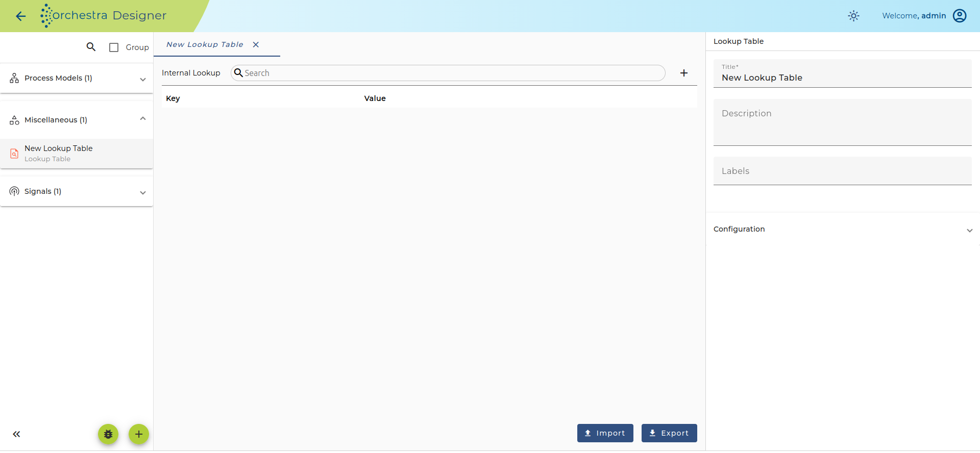Click the Labels input field
This screenshot has width=980, height=453.
tap(843, 171)
